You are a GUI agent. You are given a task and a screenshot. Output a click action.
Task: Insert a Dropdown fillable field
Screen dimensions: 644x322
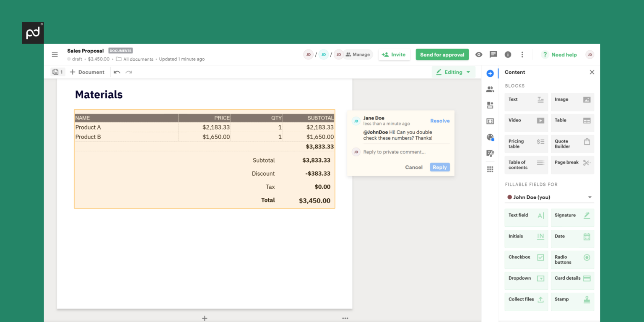tap(526, 280)
